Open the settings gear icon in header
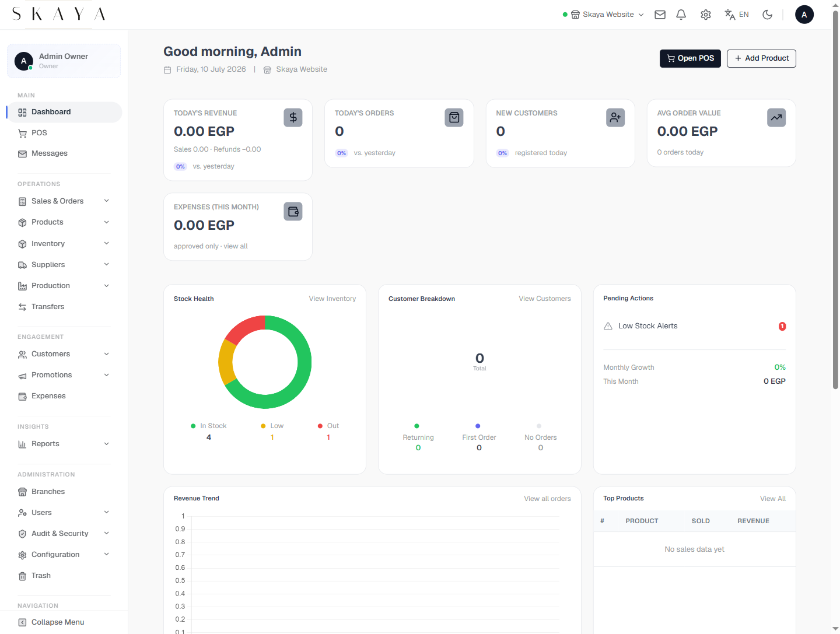This screenshot has height=634, width=840. point(706,15)
